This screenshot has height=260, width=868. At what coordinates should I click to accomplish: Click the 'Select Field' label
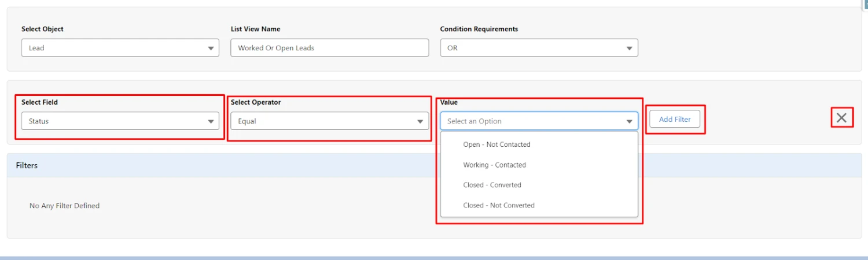39,102
